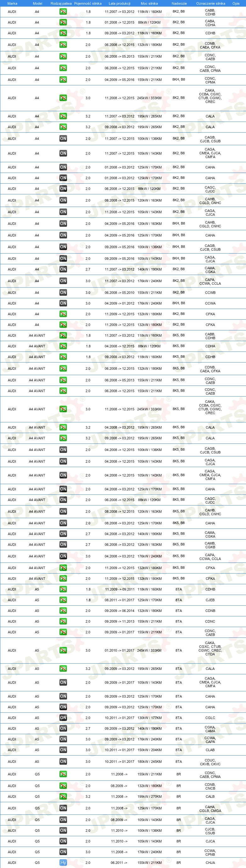Viewport: 246px width, 868px height.
Task: Select the CJEB engine code cell
Action: click(x=210, y=600)
